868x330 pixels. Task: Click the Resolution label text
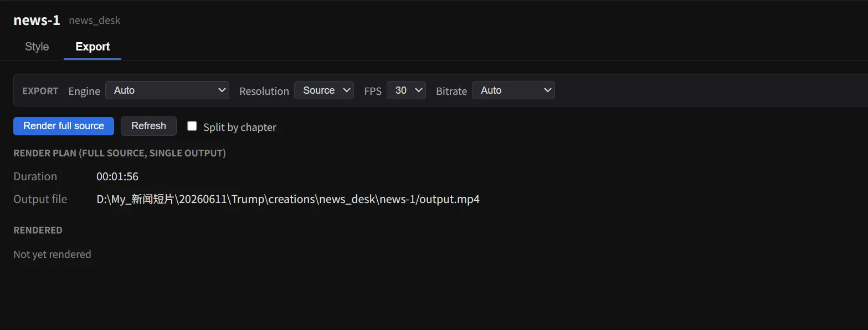264,92
